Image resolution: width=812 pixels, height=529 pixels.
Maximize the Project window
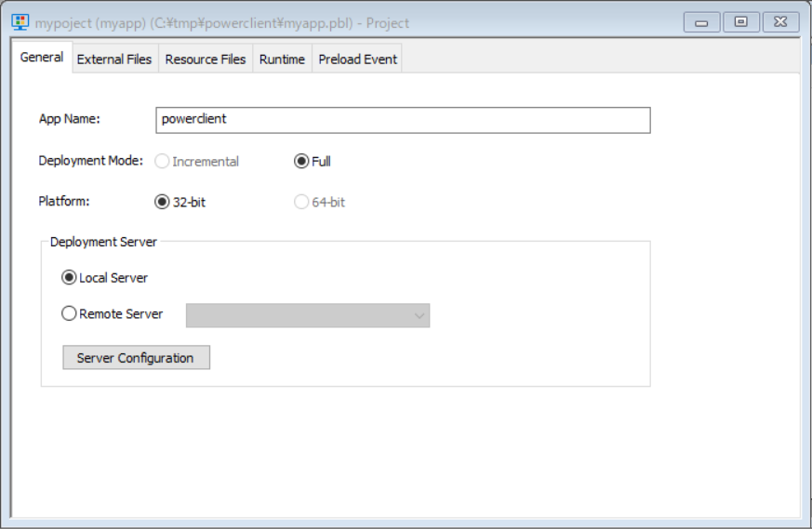pyautogui.click(x=741, y=22)
